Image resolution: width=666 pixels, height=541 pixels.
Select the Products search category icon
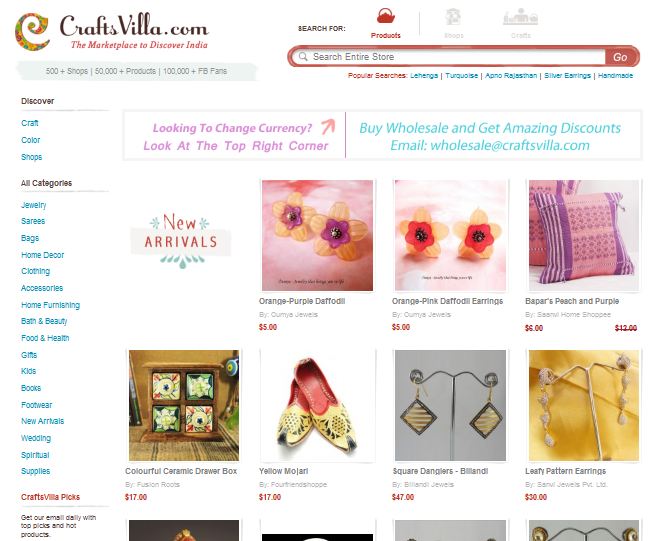(x=386, y=17)
